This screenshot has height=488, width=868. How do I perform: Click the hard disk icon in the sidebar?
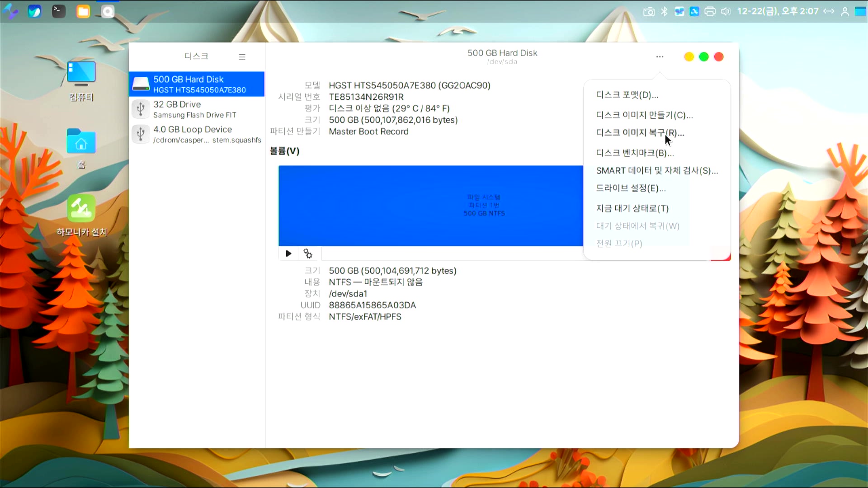point(141,84)
